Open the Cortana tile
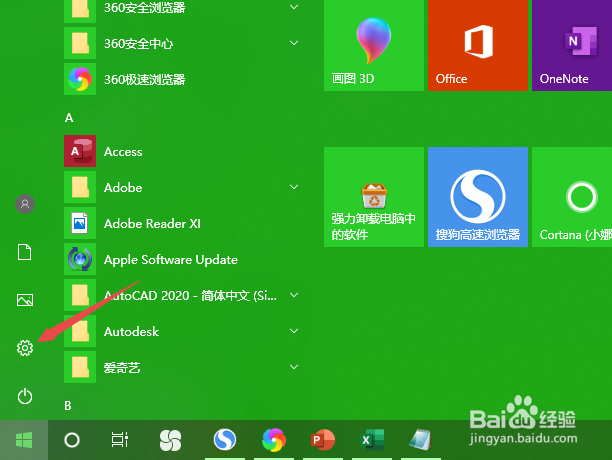 (x=572, y=197)
